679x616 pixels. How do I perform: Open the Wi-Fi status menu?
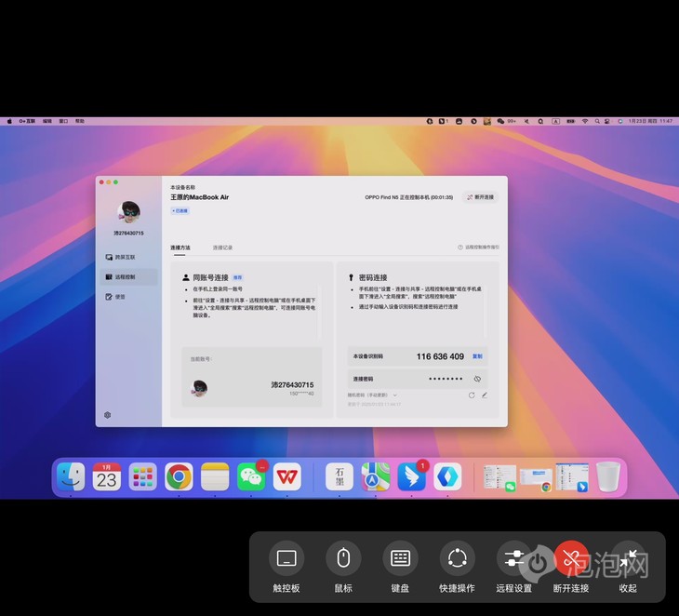tap(585, 121)
